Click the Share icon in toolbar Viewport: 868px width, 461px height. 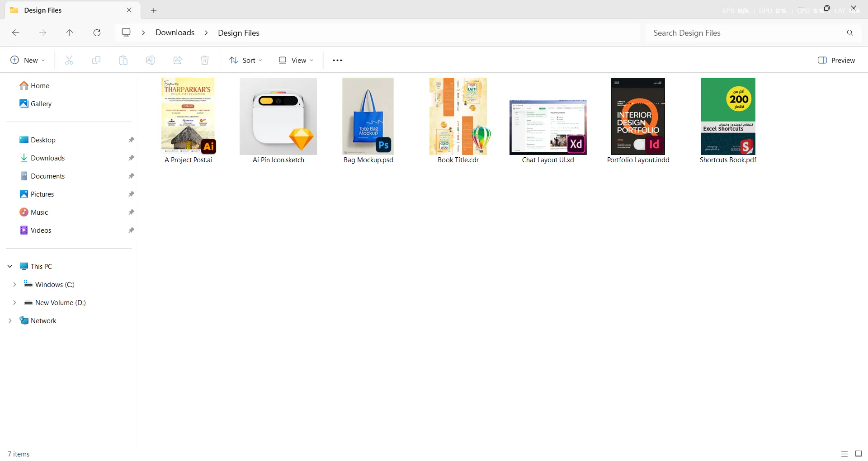pos(178,60)
